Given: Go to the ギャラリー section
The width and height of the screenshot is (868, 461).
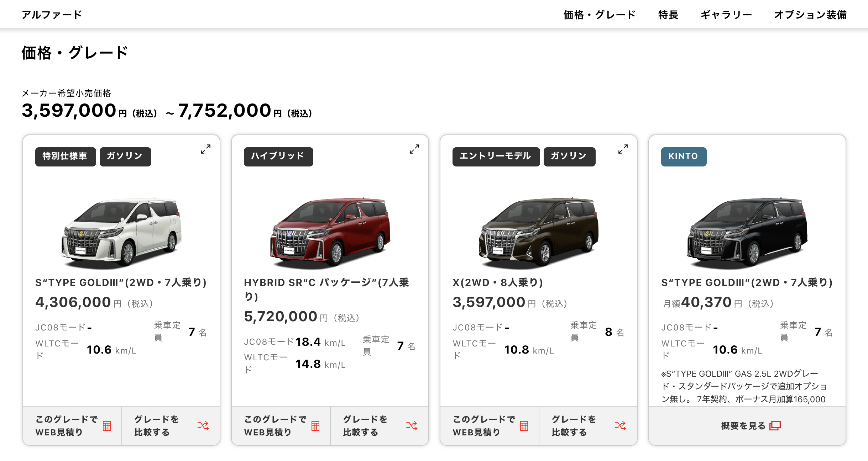Looking at the screenshot, I should tap(726, 15).
